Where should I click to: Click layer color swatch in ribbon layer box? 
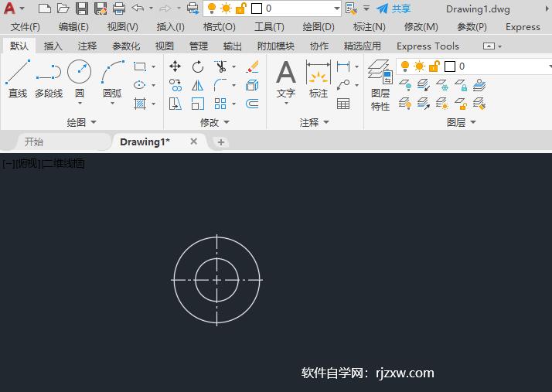point(450,66)
